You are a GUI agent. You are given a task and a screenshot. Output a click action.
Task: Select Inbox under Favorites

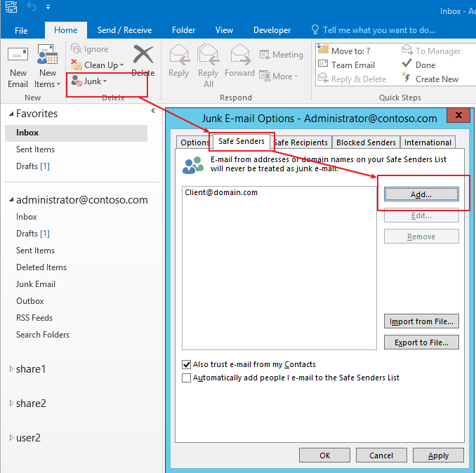tap(77, 133)
